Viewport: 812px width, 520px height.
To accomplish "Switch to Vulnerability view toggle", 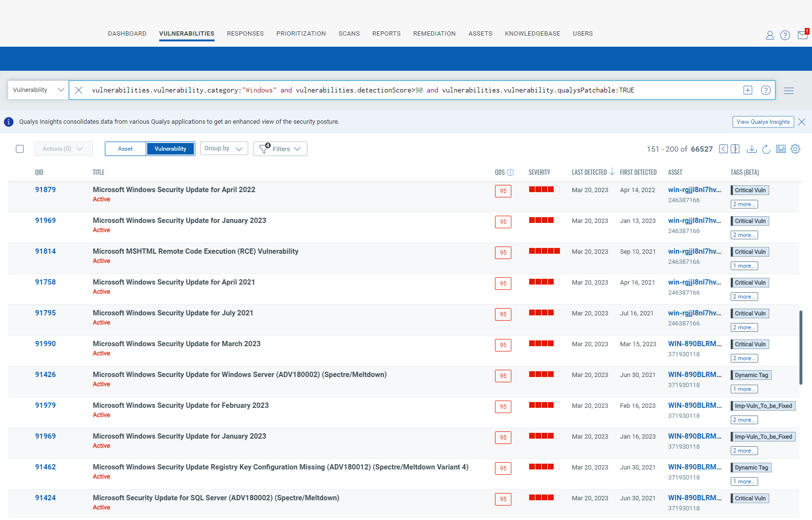I will 170,149.
